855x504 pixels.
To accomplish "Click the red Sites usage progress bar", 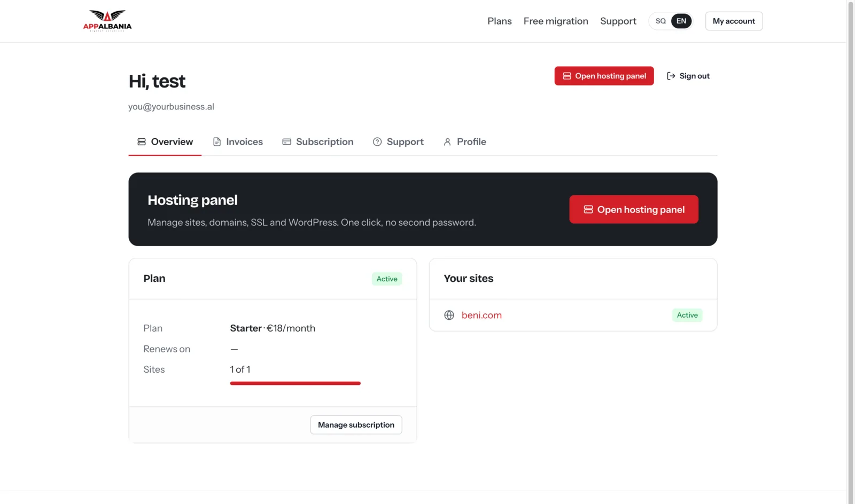I will [x=295, y=383].
